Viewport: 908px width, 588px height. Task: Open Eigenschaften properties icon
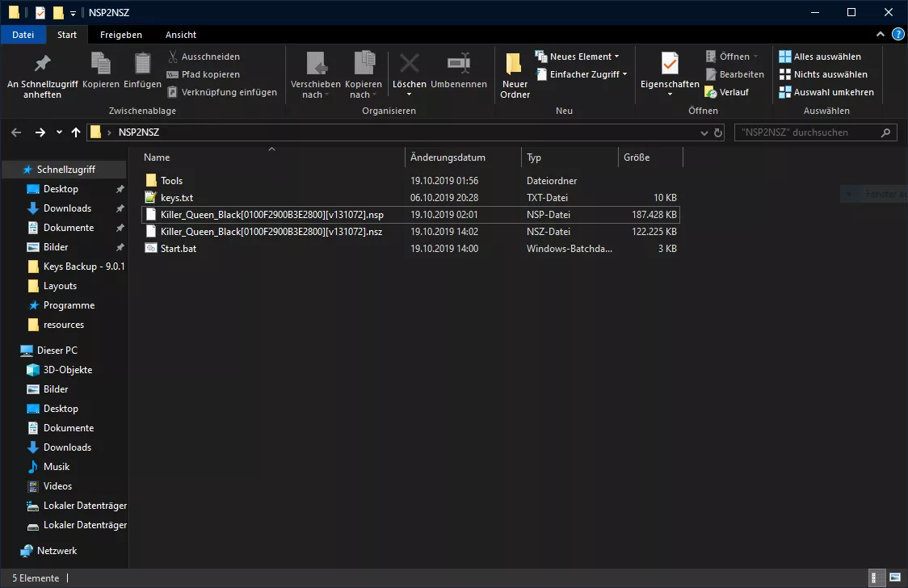point(669,64)
